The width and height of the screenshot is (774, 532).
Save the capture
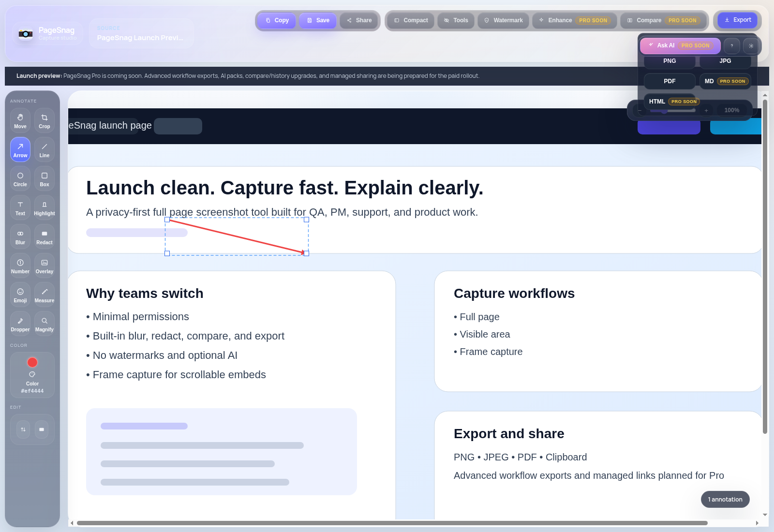(x=318, y=20)
